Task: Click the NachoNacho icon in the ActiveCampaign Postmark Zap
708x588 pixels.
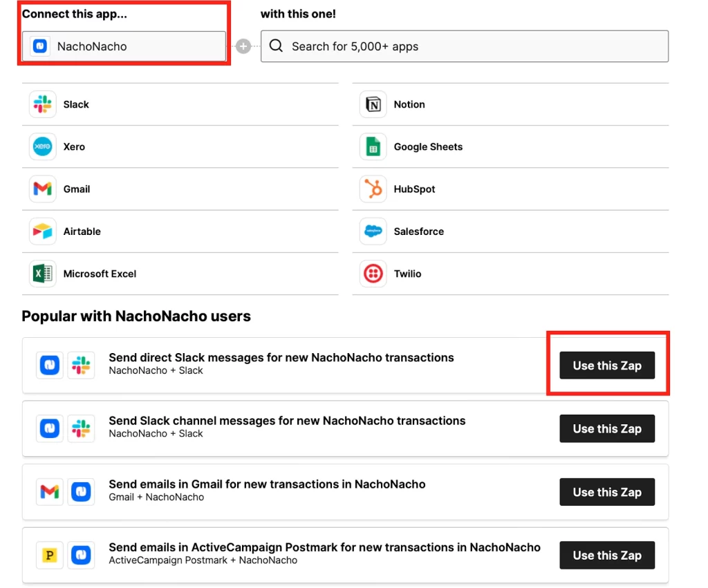Action: [82, 555]
